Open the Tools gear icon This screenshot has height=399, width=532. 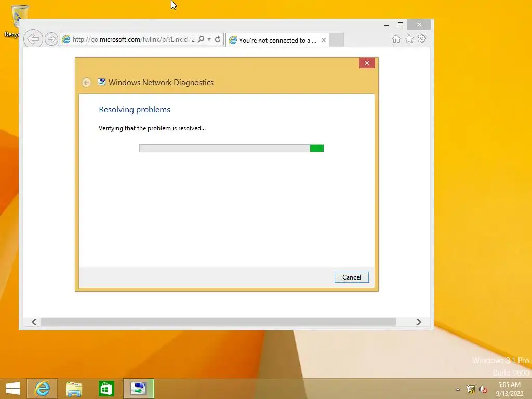click(x=422, y=38)
